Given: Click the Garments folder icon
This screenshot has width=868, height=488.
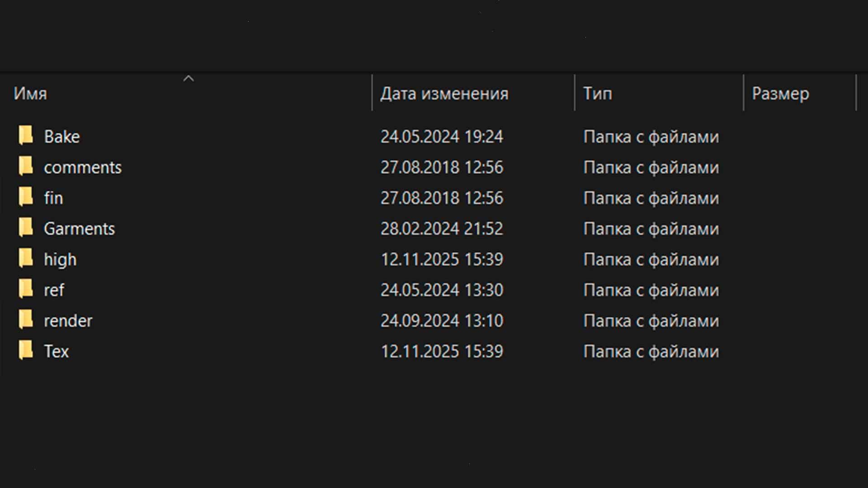Looking at the screenshot, I should pyautogui.click(x=26, y=229).
